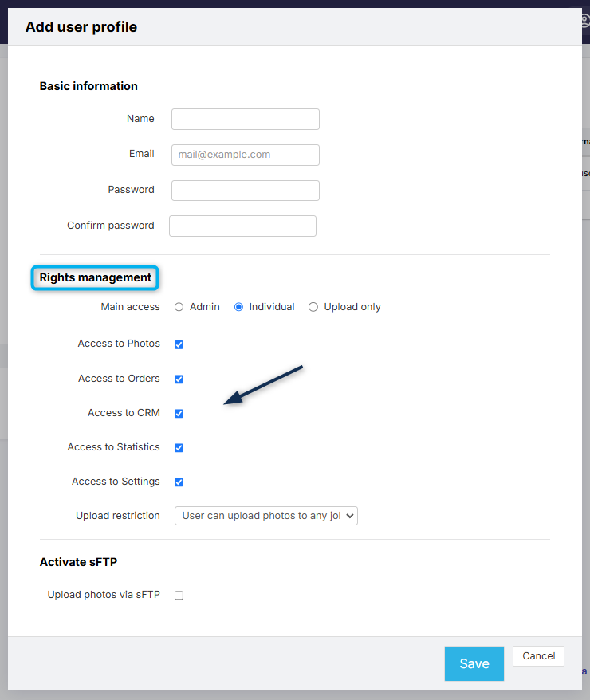
Task: Click the Access to Photos label
Action: (119, 344)
